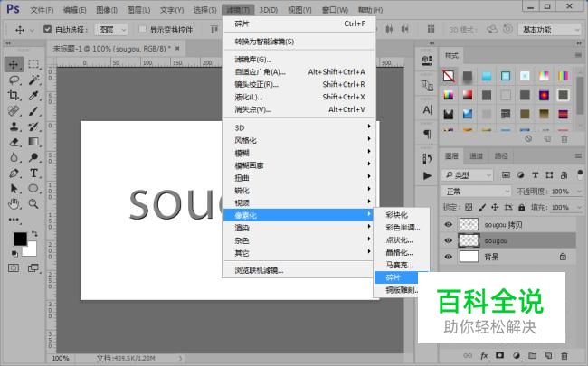Open the Screen Mode icon
This screenshot has height=366, width=588.
pos(33,268)
